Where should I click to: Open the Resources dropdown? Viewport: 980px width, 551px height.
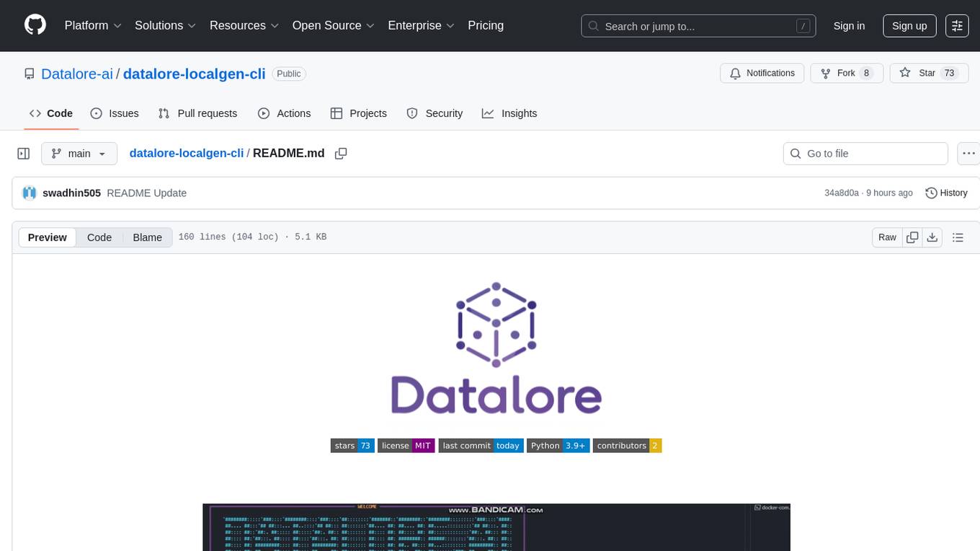pyautogui.click(x=244, y=25)
